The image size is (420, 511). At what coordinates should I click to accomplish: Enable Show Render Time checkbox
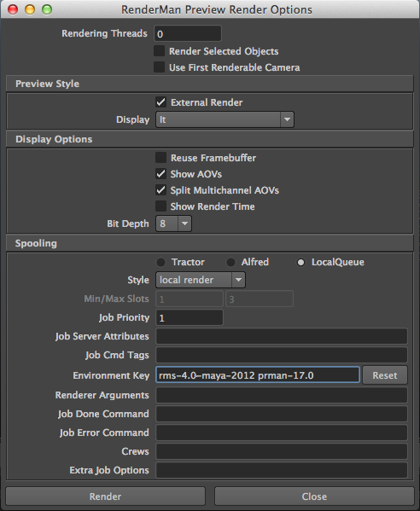tap(160, 206)
